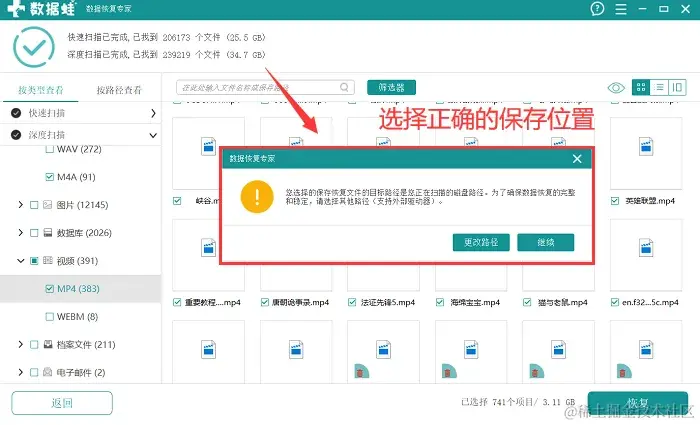The image size is (700, 425).
Task: Expand the 快速扫描 section arrow
Action: pos(153,113)
